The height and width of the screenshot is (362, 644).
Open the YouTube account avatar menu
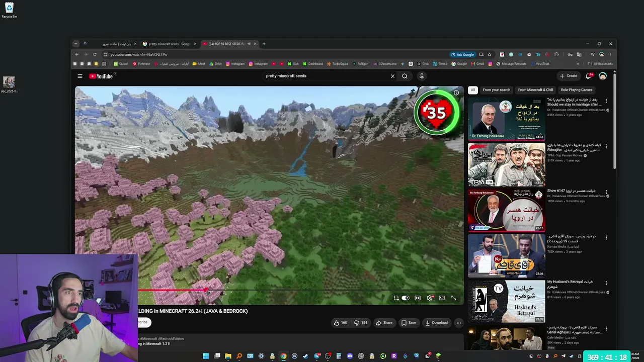point(603,76)
